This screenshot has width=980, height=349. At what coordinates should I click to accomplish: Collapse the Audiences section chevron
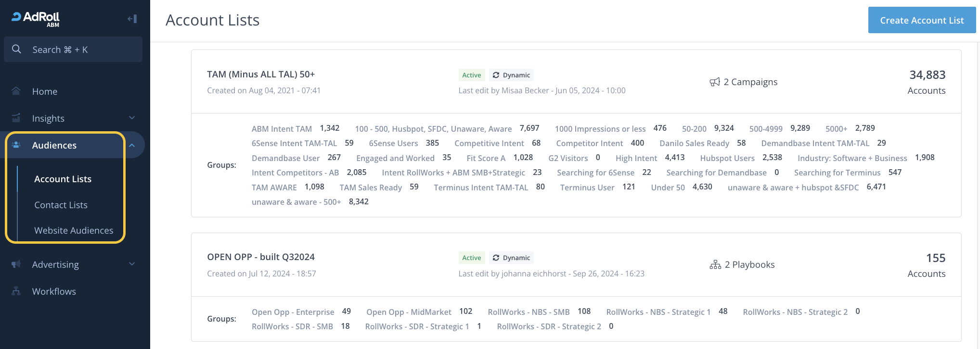[132, 145]
